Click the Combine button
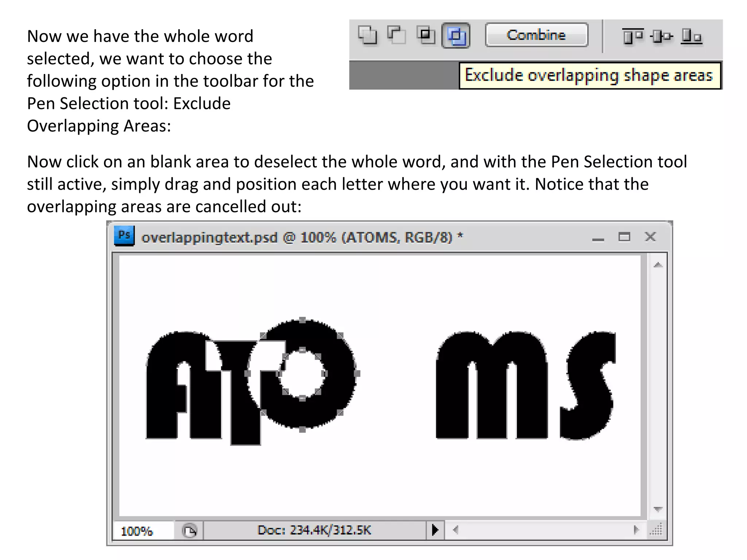 pos(537,35)
